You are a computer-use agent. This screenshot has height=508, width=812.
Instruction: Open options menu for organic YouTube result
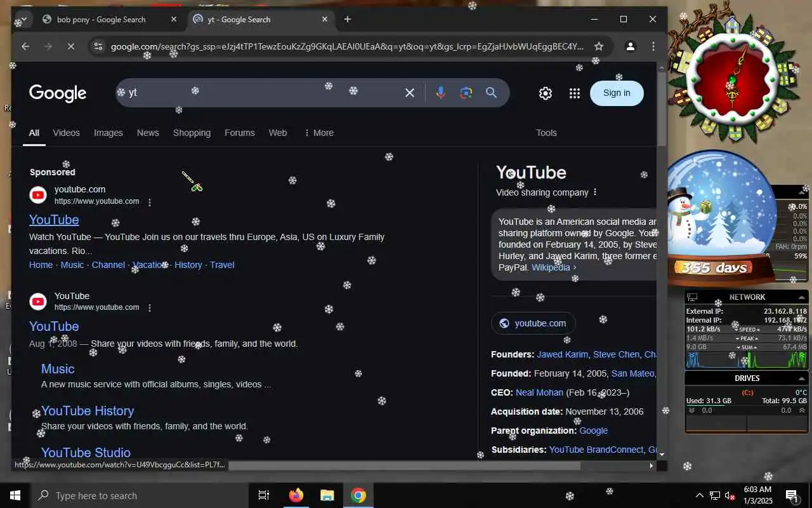tap(150, 308)
